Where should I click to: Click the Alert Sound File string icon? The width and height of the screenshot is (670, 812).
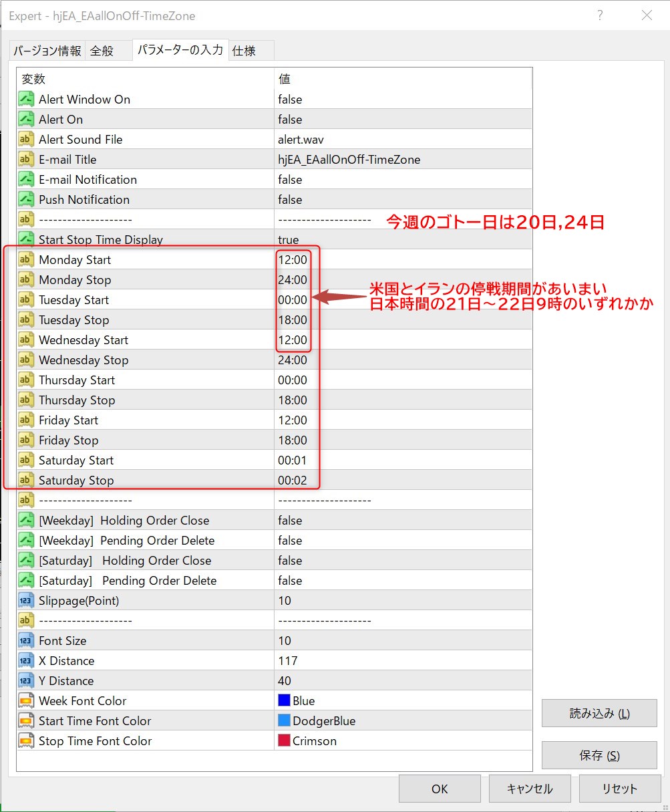click(26, 140)
